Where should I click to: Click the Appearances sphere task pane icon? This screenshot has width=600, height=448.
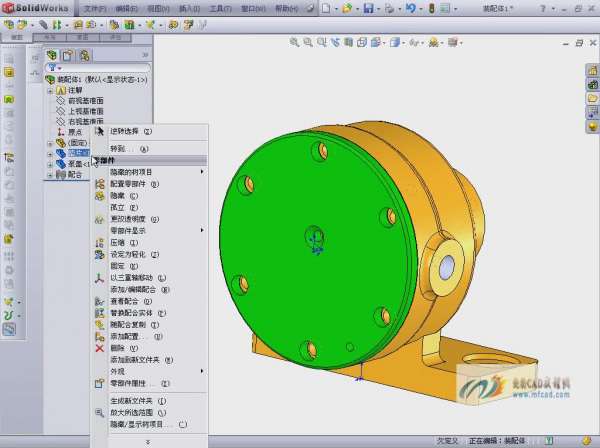[593, 127]
